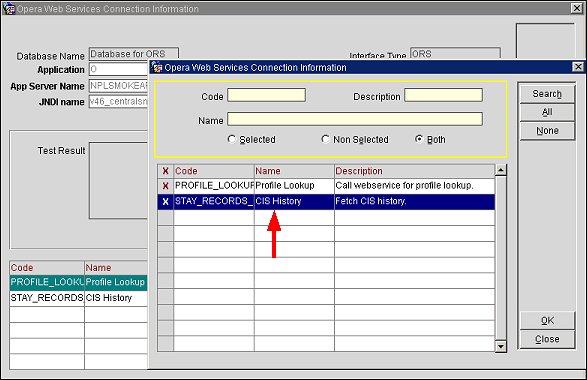Viewport: 587px width, 380px height.
Task: Toggle X mark for PROFILE_LOOKUP row
Action: point(165,186)
